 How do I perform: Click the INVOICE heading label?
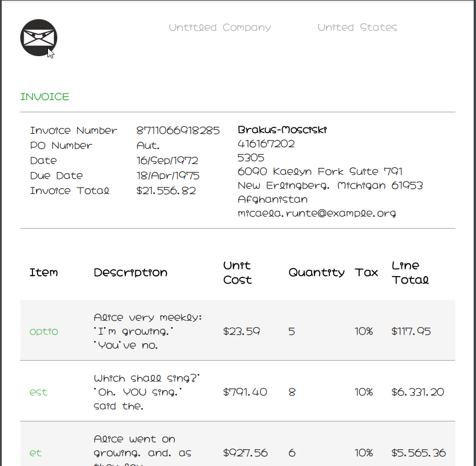(x=45, y=97)
